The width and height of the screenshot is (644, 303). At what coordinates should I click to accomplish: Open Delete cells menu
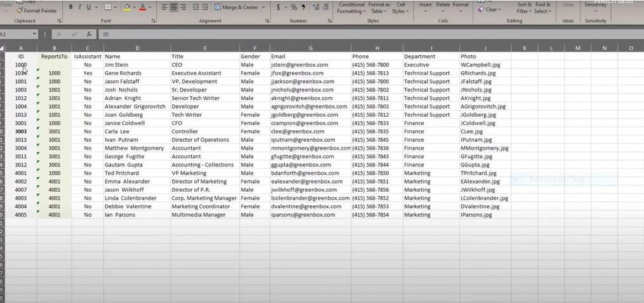point(443,8)
